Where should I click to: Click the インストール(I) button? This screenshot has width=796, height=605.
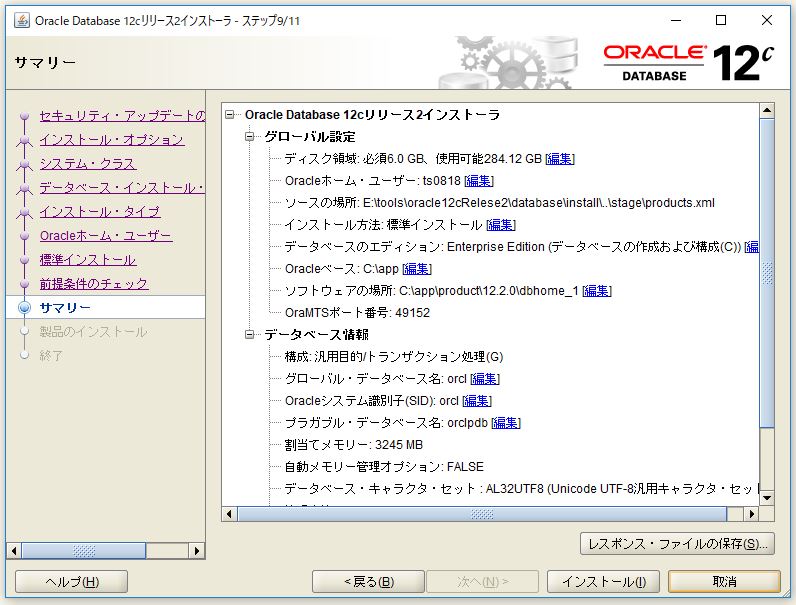click(603, 582)
